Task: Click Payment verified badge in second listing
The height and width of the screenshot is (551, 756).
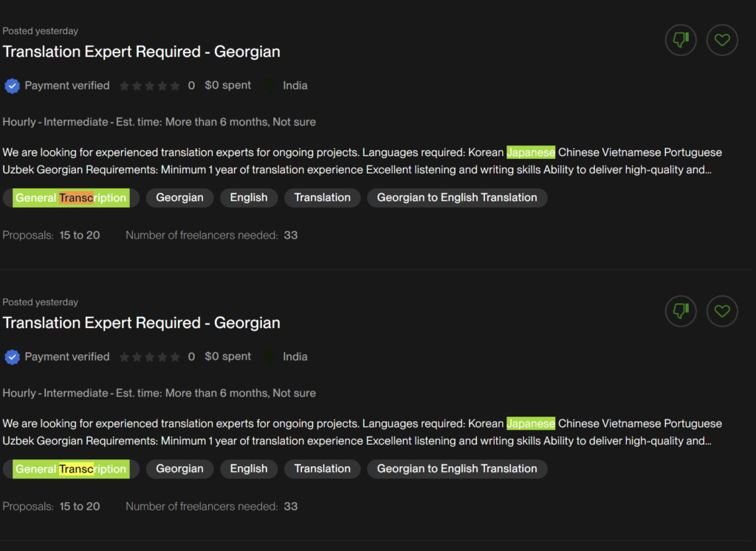Action: click(x=13, y=357)
